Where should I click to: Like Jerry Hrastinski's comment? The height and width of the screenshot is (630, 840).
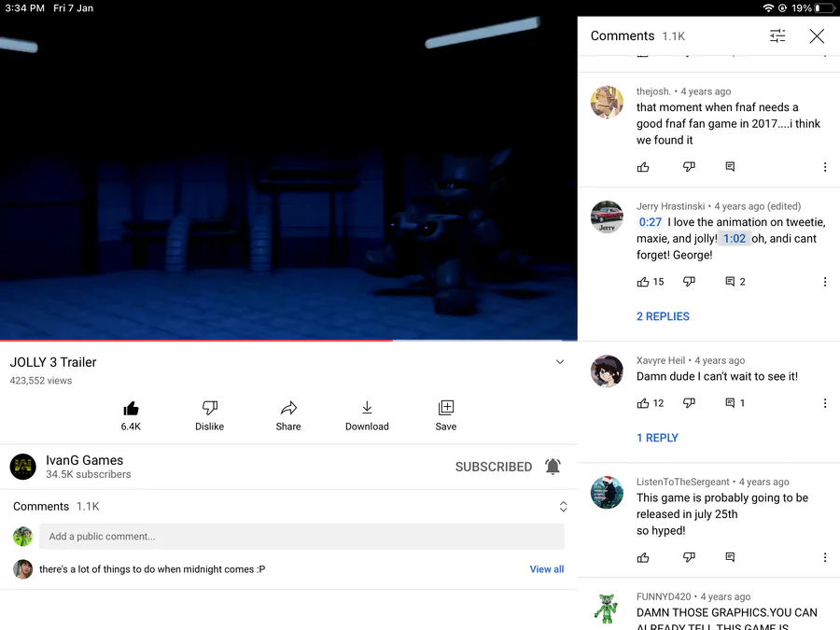[643, 282]
